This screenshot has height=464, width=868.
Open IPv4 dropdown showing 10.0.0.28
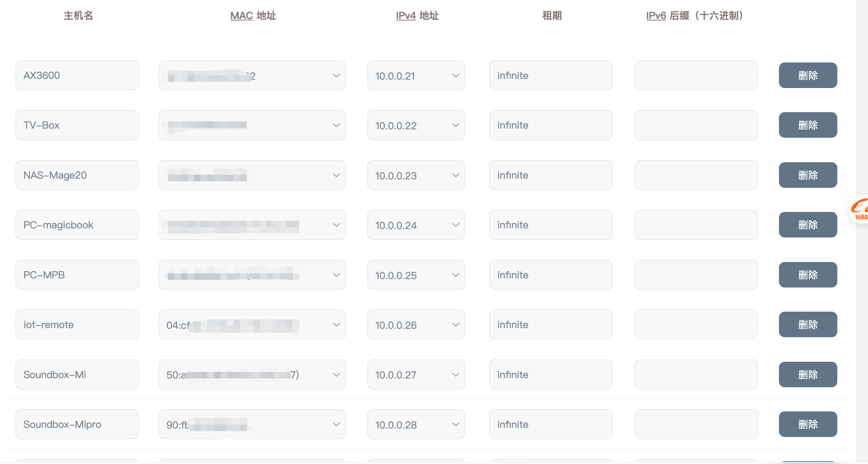pyautogui.click(x=416, y=425)
